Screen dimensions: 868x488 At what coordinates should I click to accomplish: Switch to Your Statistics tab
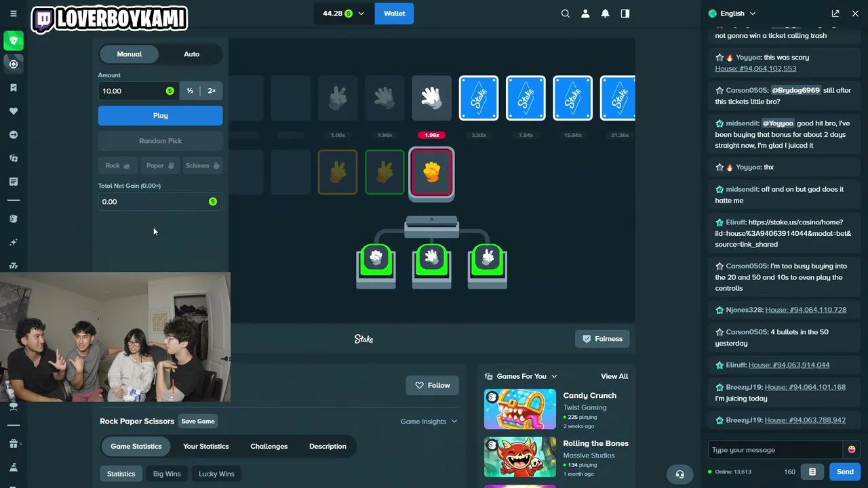[x=206, y=446]
